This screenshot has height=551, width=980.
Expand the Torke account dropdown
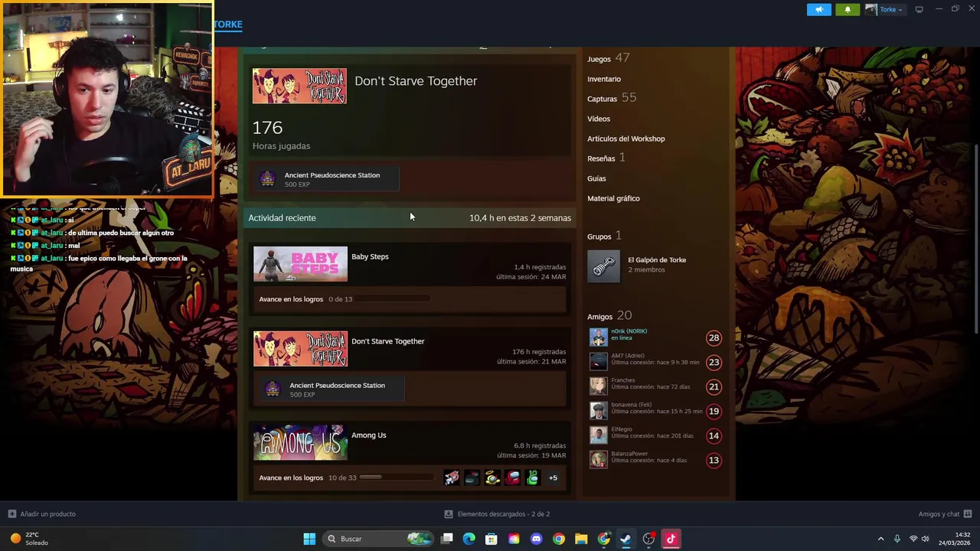(884, 9)
